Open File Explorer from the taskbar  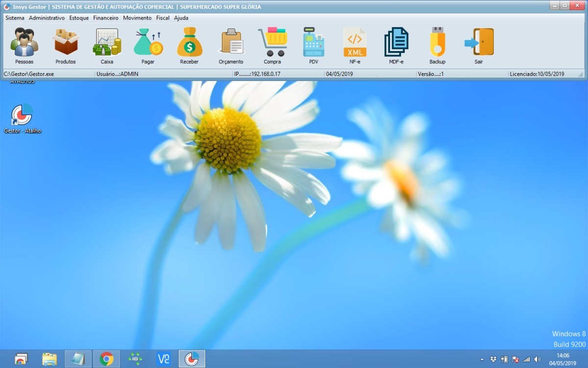pos(49,359)
